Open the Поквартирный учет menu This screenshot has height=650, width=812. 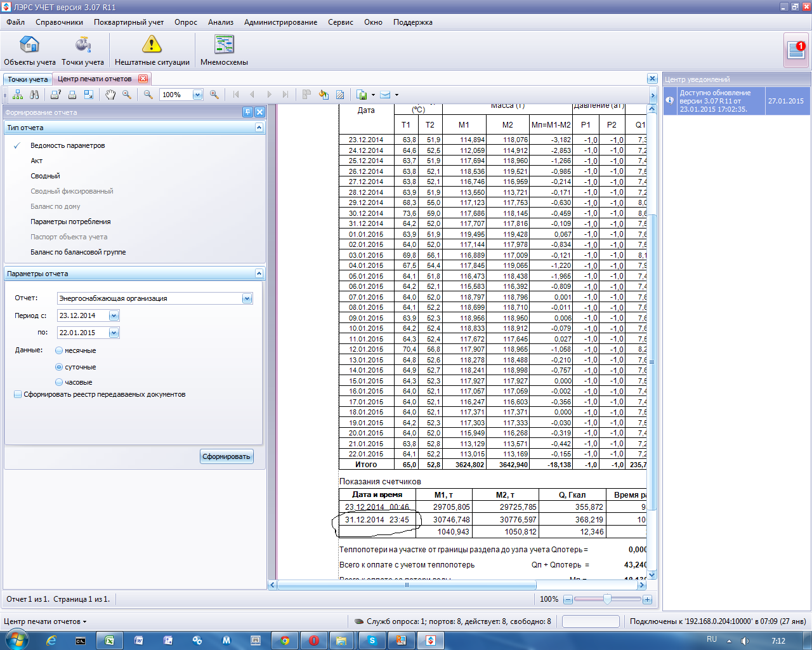point(129,22)
